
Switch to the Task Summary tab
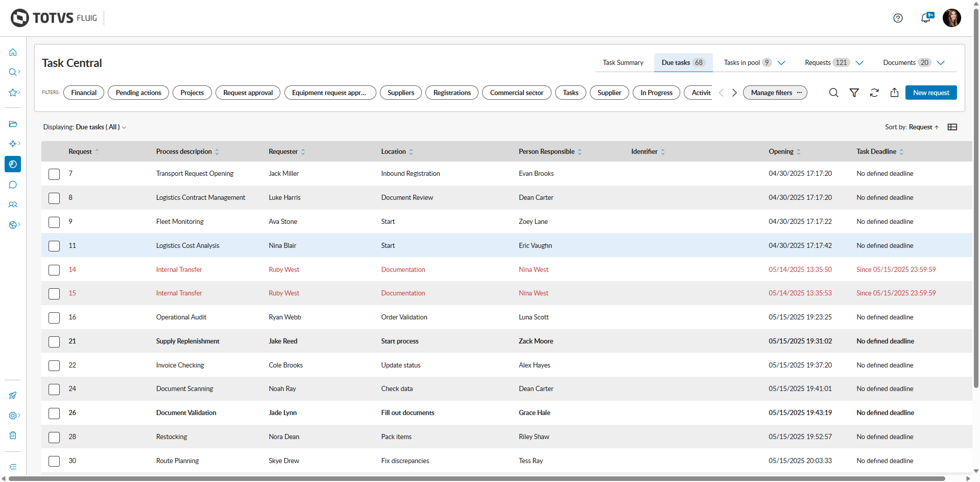pos(623,63)
